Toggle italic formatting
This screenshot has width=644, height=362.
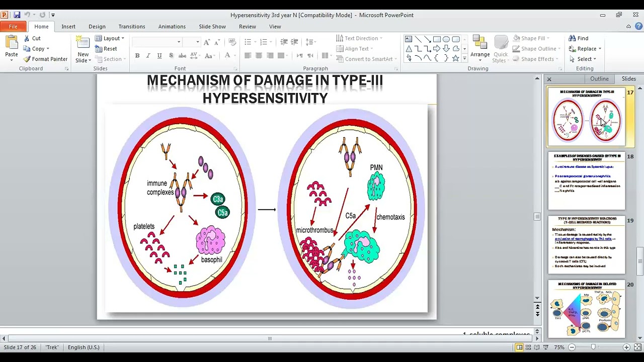[x=148, y=55]
